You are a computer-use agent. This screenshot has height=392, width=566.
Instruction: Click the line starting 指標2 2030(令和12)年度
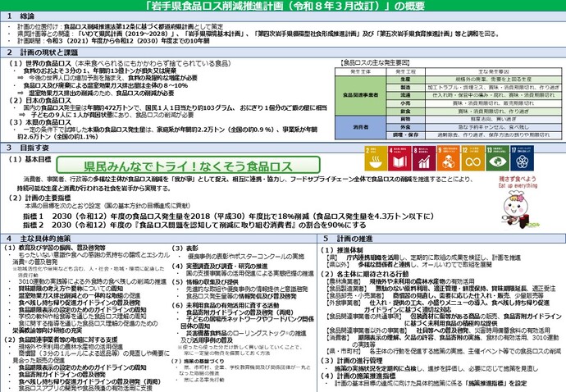point(194,225)
